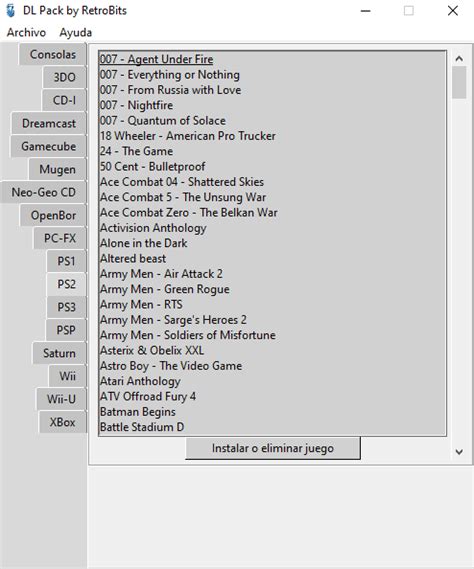
Task: Select 007 - Nightfire in the list
Action: (x=272, y=105)
